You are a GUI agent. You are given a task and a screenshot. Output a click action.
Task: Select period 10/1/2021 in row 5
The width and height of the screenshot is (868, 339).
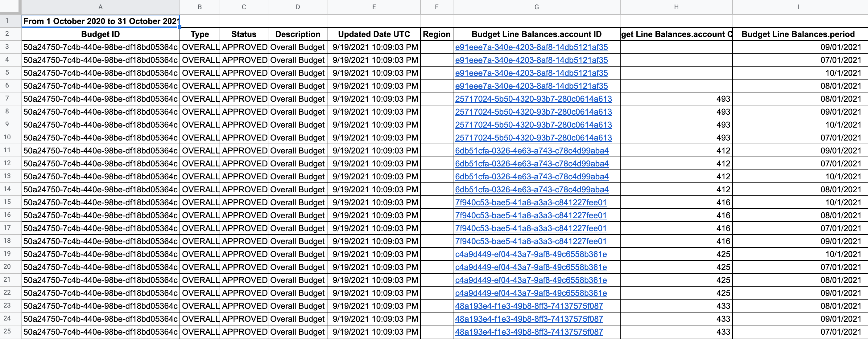click(x=798, y=73)
